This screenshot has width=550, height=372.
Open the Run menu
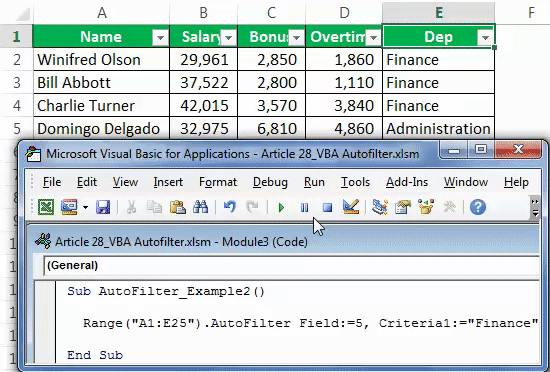[314, 182]
